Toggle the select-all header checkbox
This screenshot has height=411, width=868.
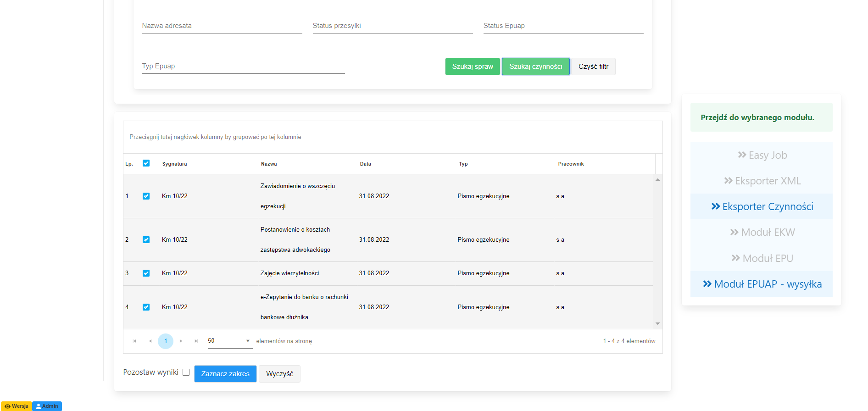146,163
